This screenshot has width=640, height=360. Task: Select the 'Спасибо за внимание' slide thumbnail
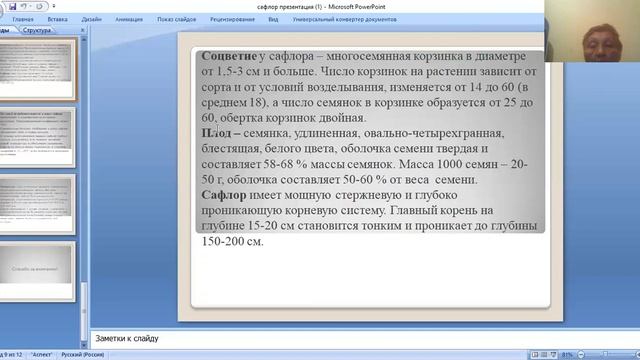37,271
